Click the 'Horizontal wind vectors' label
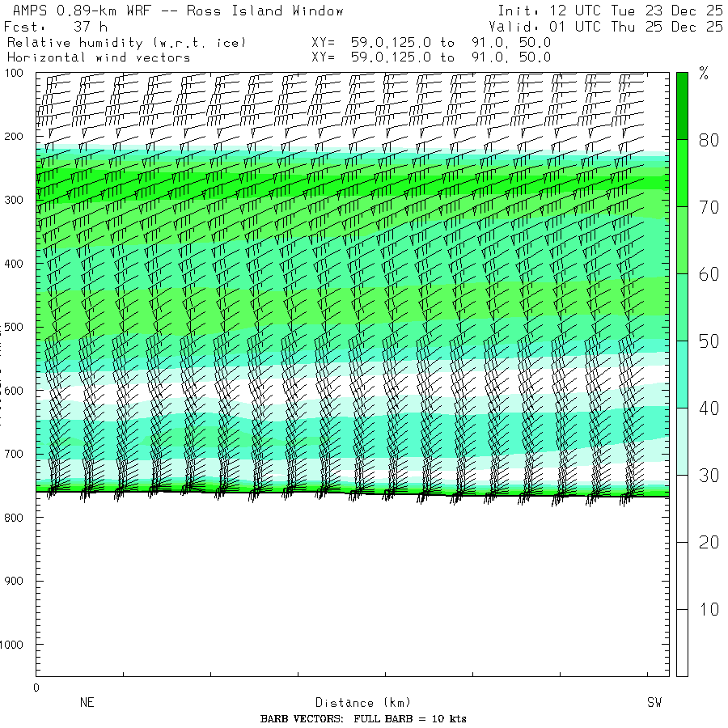This screenshot has width=728, height=728. click(x=99, y=57)
